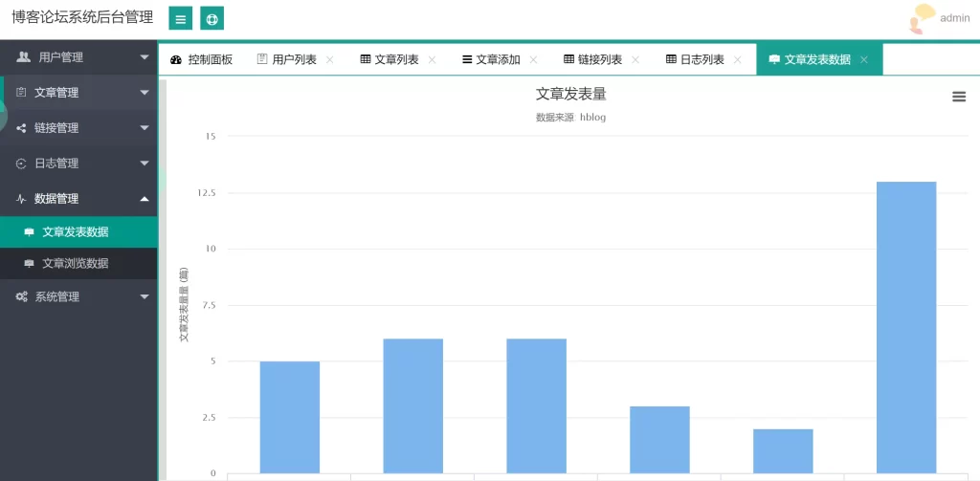Click the document icon on 用户列表 tab

click(262, 59)
